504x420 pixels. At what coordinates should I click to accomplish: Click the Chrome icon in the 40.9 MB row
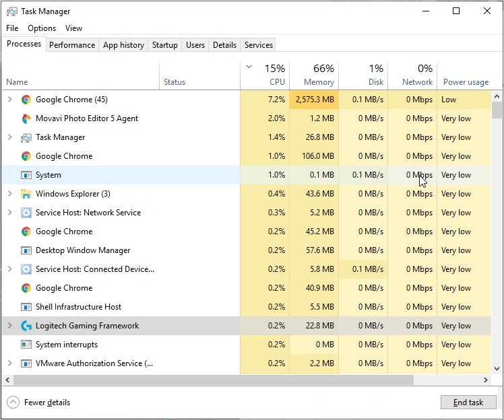[x=26, y=288]
